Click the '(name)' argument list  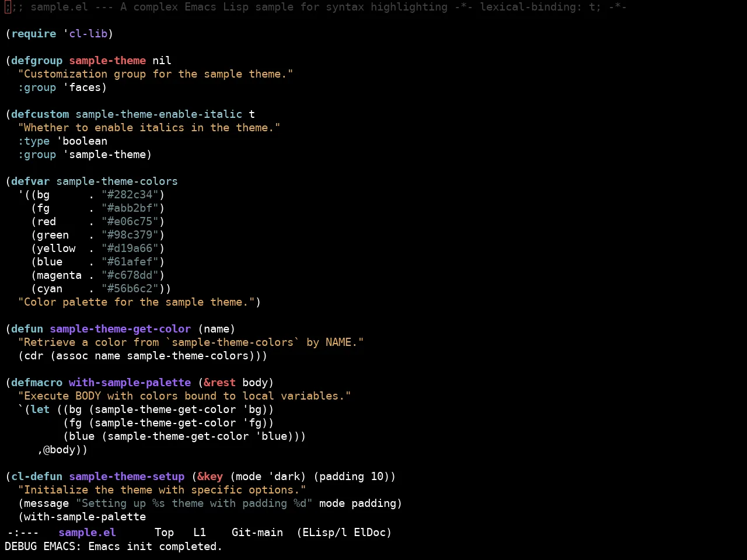tap(217, 329)
